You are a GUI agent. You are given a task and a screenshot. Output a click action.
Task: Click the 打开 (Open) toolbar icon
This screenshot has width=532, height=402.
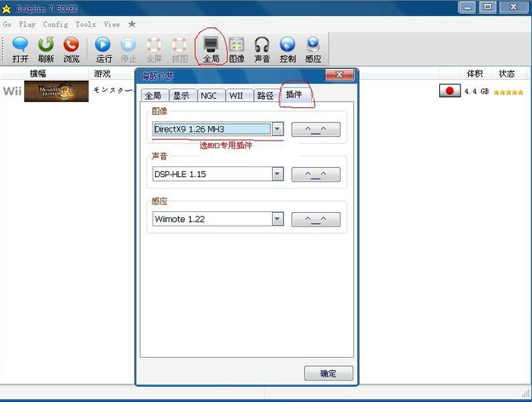pyautogui.click(x=21, y=49)
